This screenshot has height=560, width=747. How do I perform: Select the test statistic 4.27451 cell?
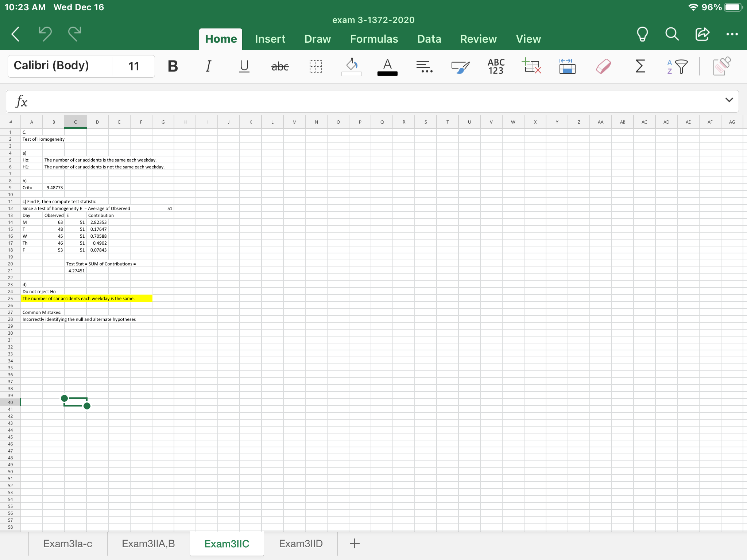(76, 271)
